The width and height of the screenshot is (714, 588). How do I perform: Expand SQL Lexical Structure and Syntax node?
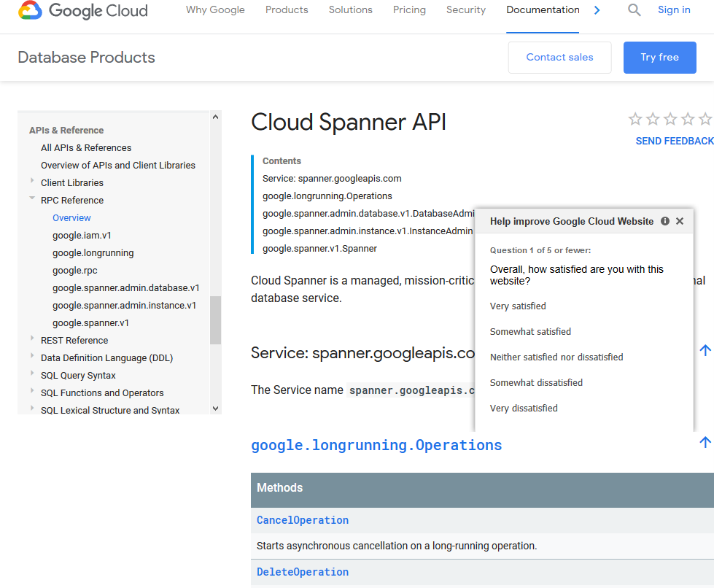(32, 408)
